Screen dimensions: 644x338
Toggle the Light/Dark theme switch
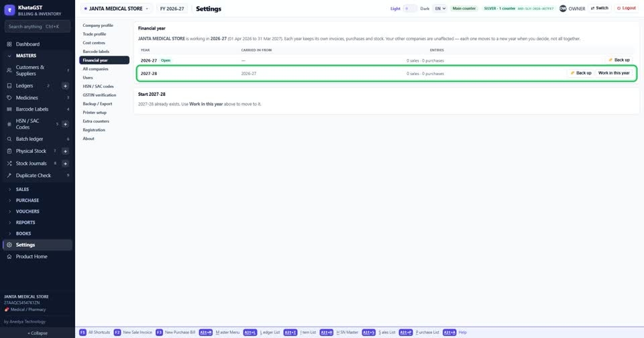(x=409, y=9)
